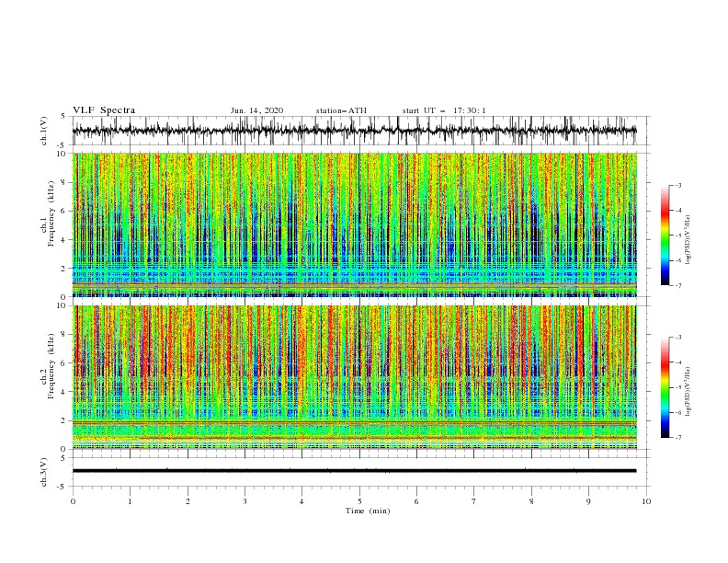Click the "ch.1 Frequency (kHz)" axis label
Screen dimensions: 728x563
tap(48, 214)
